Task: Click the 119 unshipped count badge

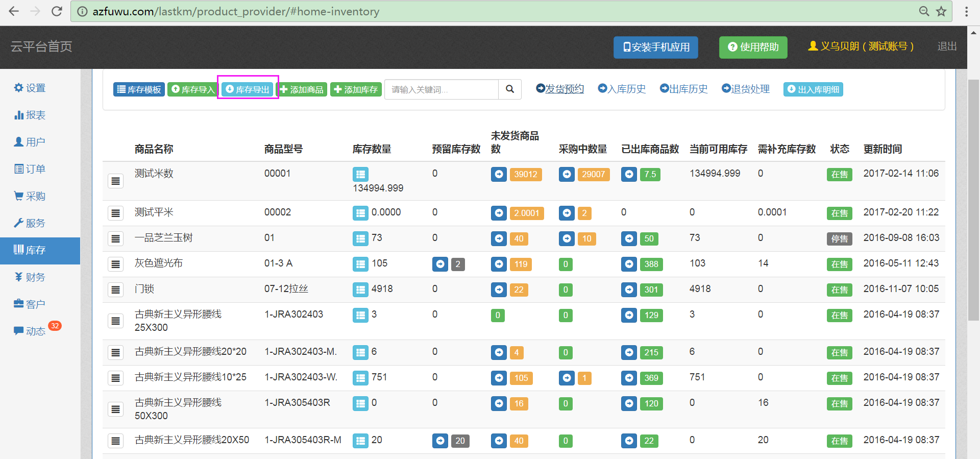Action: 521,264
